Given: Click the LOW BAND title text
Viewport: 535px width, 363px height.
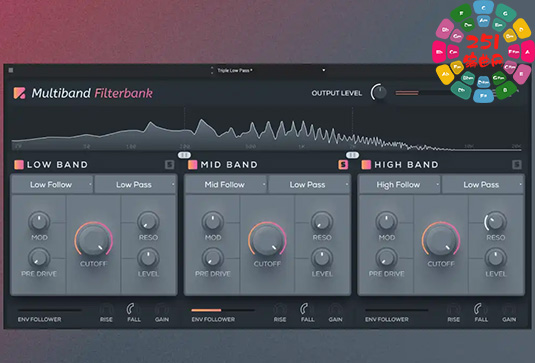Looking at the screenshot, I should point(57,165).
